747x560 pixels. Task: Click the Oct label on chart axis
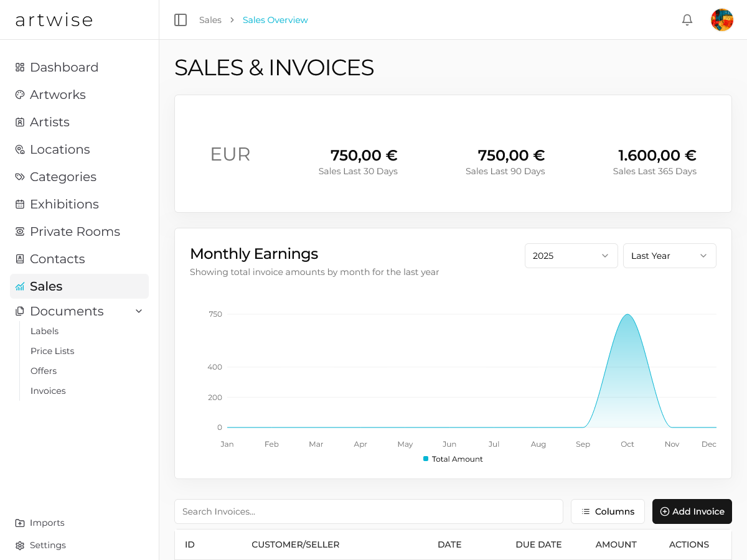(627, 444)
